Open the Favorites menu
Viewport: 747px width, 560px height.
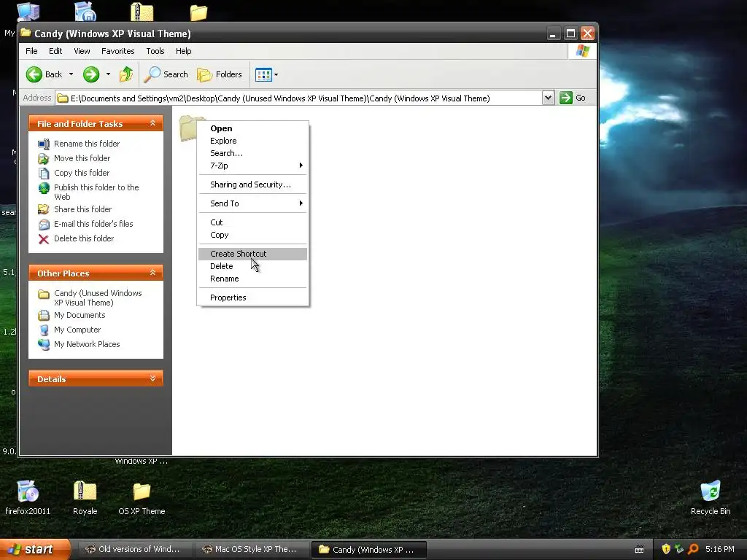tap(117, 51)
